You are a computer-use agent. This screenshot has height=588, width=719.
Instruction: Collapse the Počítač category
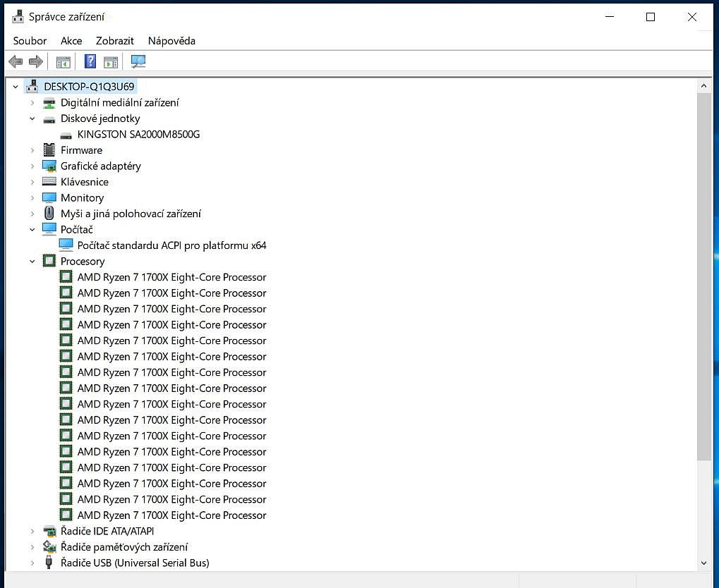pos(32,230)
